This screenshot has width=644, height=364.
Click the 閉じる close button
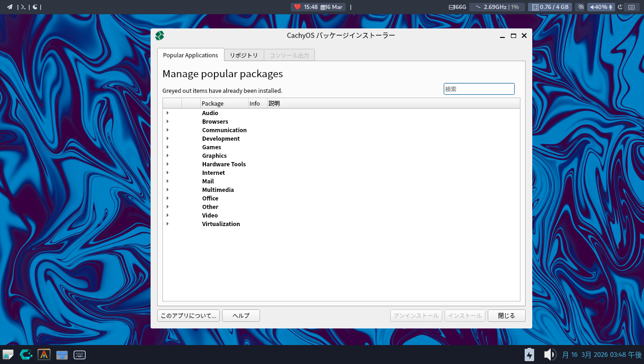[507, 316]
